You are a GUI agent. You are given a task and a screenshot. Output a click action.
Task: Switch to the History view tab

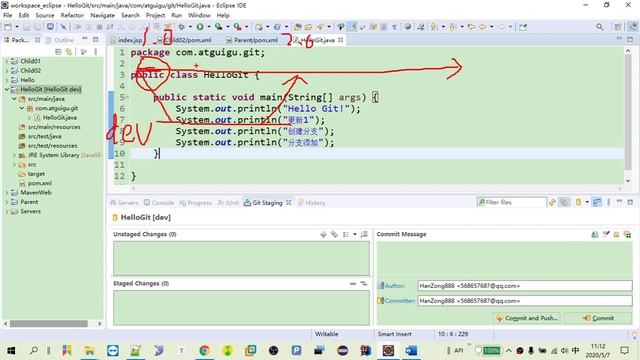tap(311, 203)
